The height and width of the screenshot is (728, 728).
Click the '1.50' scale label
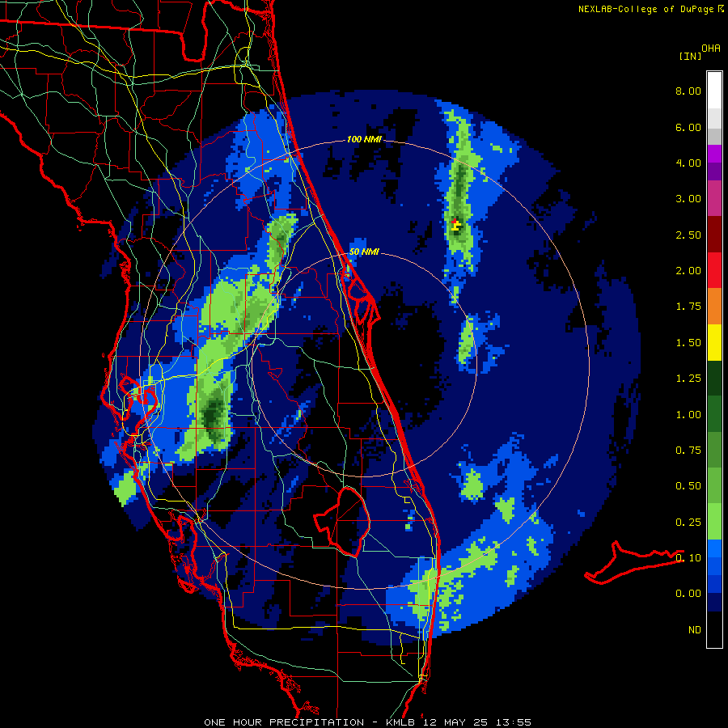click(x=688, y=343)
